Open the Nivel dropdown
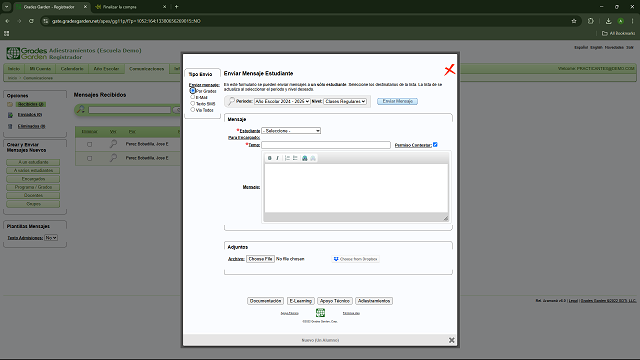This screenshot has width=640, height=360. [345, 101]
